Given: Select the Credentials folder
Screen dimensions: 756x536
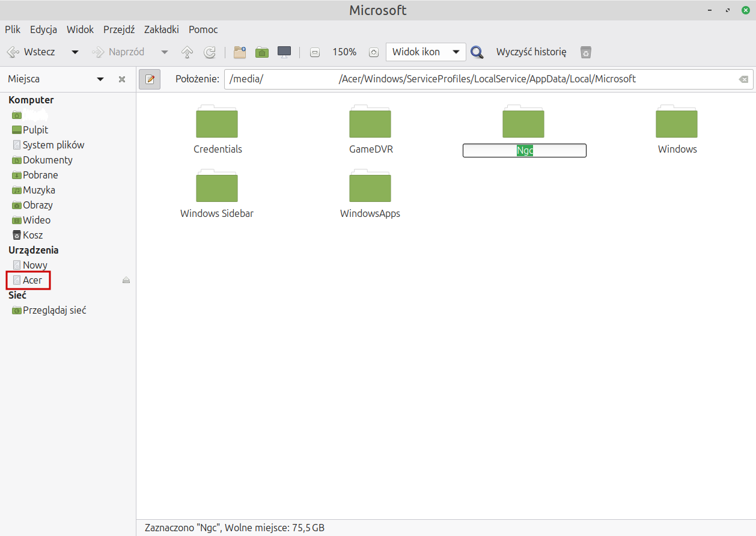Looking at the screenshot, I should (218, 129).
